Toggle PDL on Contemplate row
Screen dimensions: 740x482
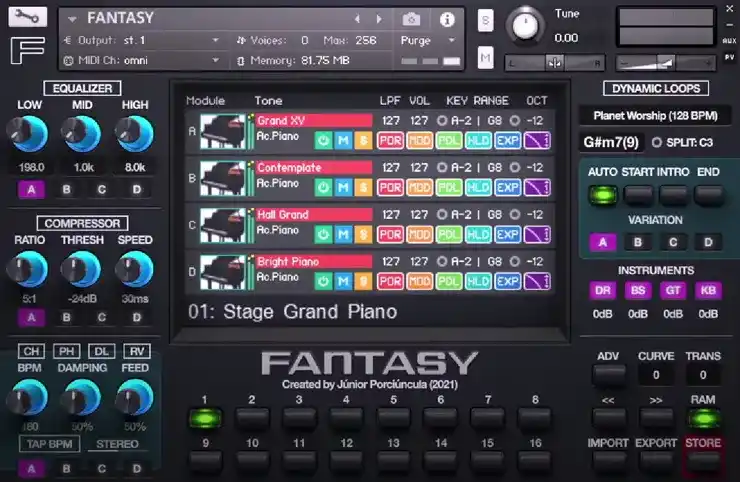448,187
